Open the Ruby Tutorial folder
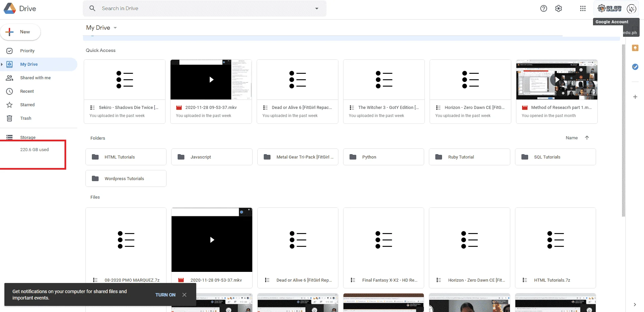This screenshot has height=312, width=644. click(x=469, y=157)
